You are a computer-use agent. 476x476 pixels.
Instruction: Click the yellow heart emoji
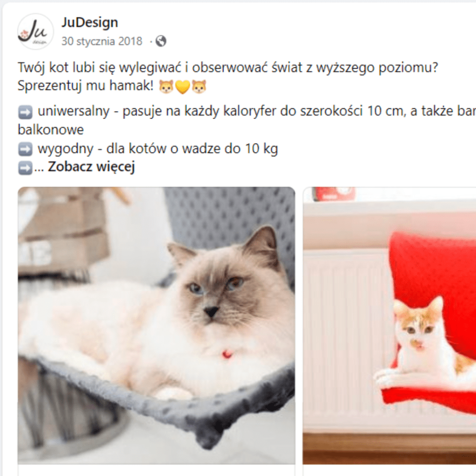[182, 87]
